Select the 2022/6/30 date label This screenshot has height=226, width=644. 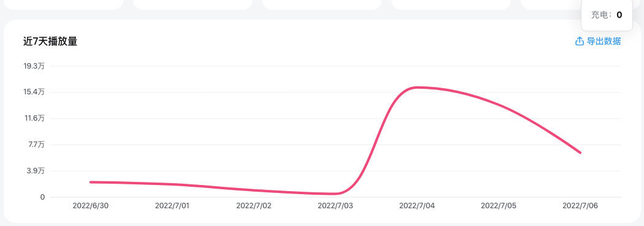(x=90, y=206)
